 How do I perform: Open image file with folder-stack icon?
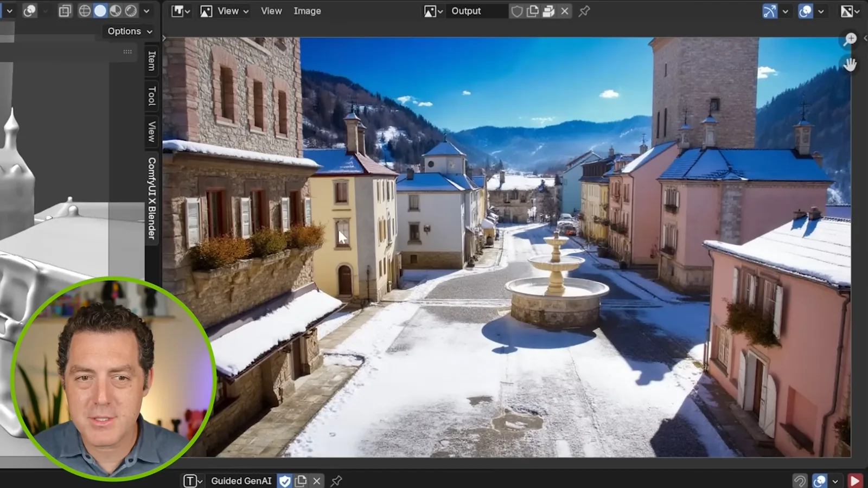pos(548,11)
